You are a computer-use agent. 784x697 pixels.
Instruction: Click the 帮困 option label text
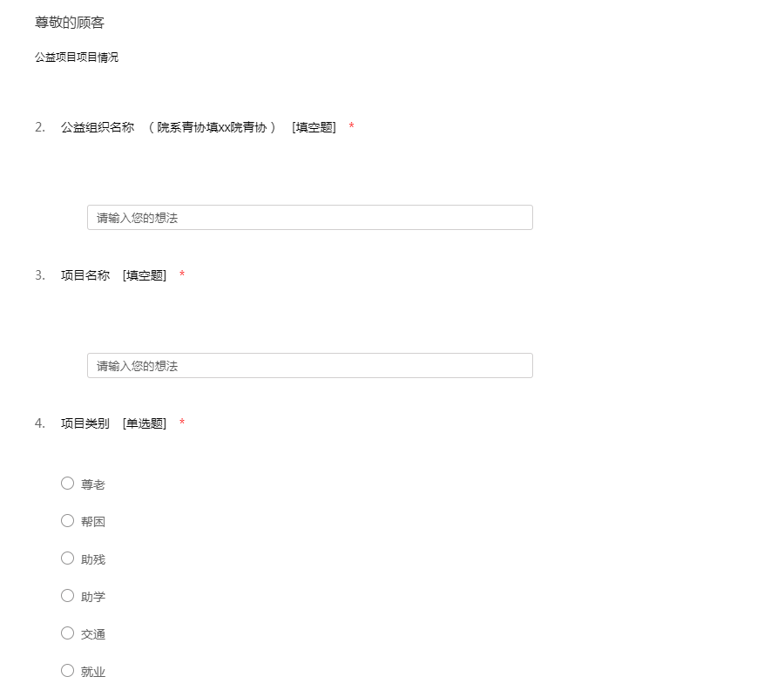(x=93, y=522)
